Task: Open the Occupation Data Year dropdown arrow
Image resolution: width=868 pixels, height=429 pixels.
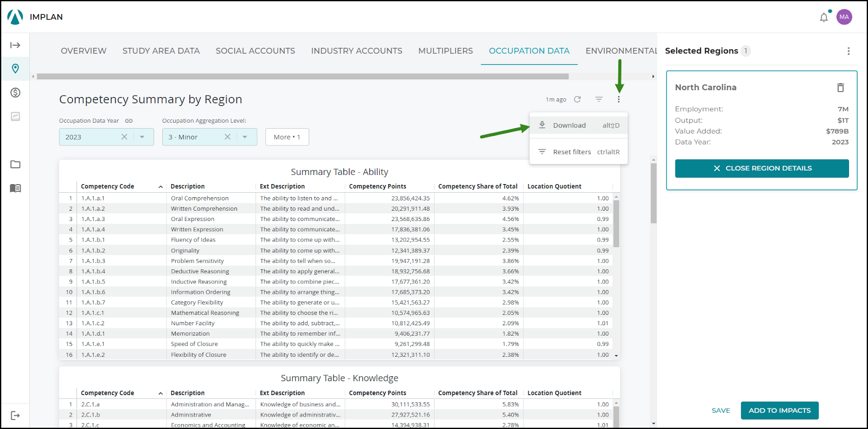Action: click(142, 137)
